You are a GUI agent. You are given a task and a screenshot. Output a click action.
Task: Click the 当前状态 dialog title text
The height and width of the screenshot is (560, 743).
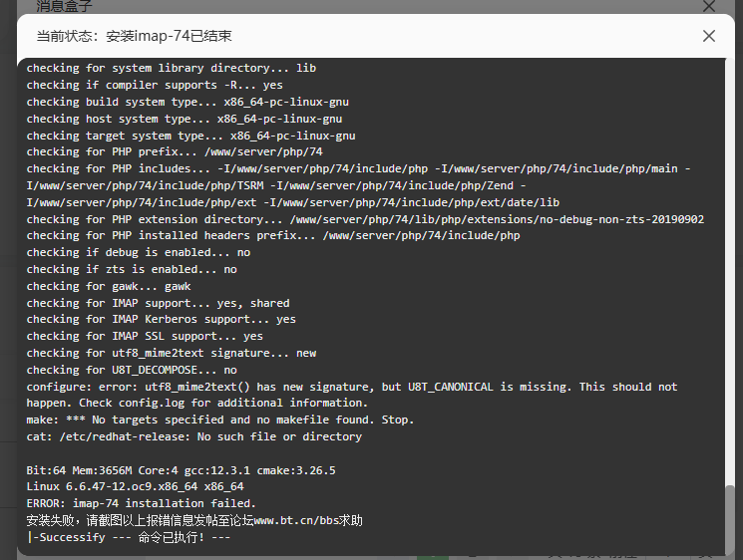click(134, 36)
